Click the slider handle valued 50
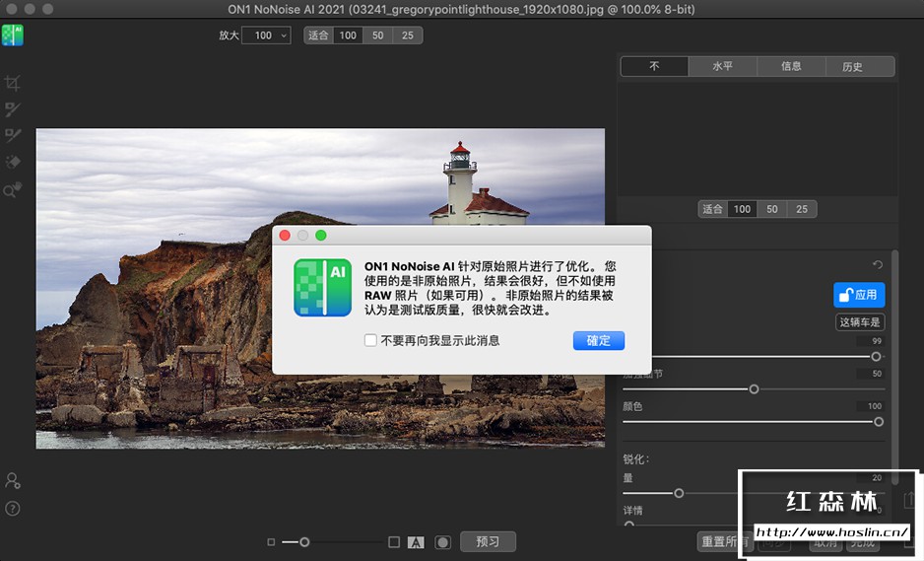 coord(754,389)
